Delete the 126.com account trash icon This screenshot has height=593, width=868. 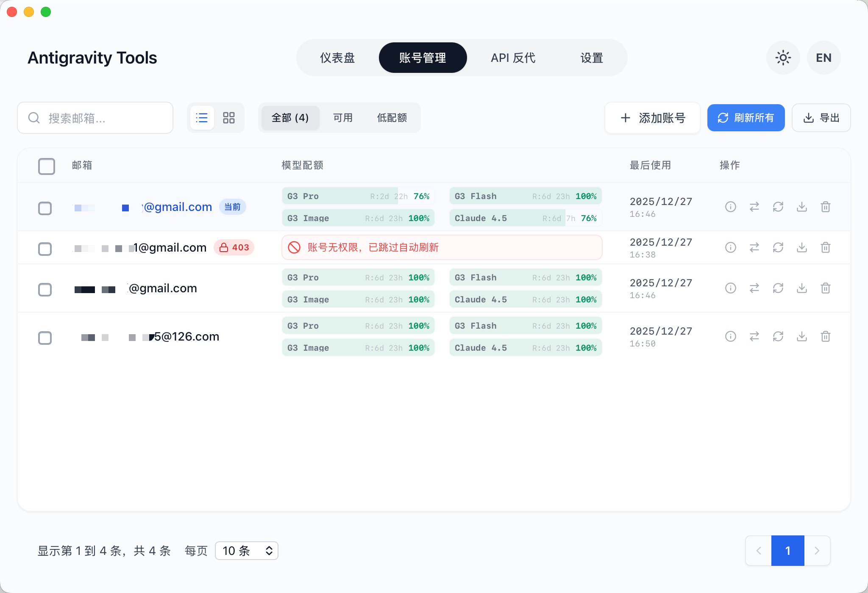(x=825, y=336)
